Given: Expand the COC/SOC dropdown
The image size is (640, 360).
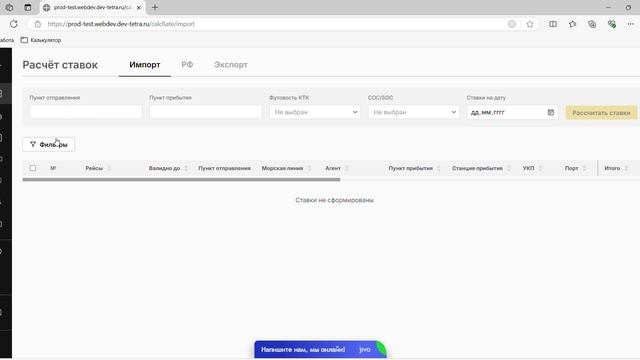Looking at the screenshot, I should click(413, 112).
